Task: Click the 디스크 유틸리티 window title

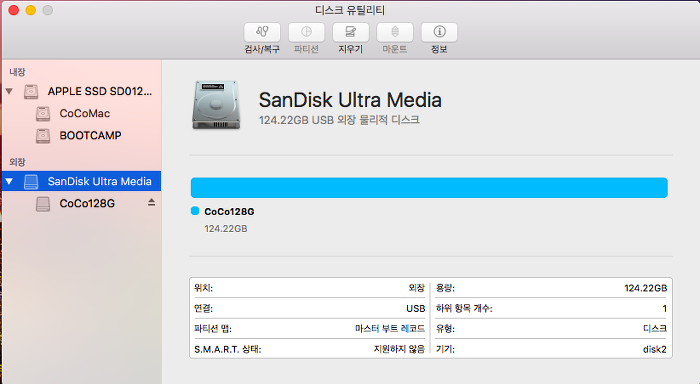Action: [350, 10]
